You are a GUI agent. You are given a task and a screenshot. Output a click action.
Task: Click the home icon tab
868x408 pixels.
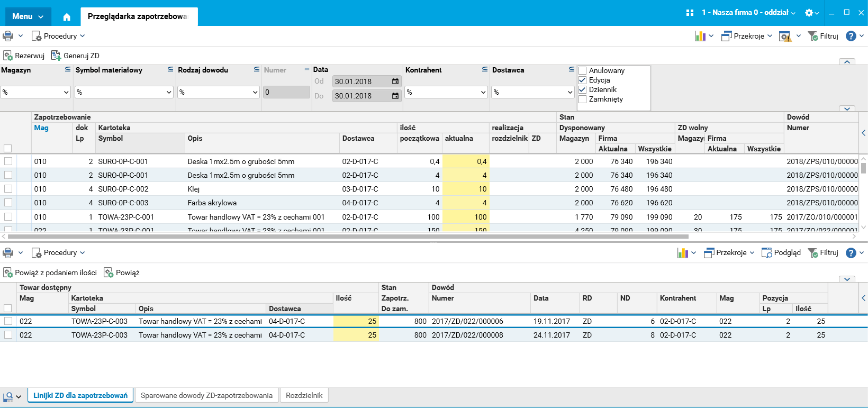pyautogui.click(x=67, y=17)
